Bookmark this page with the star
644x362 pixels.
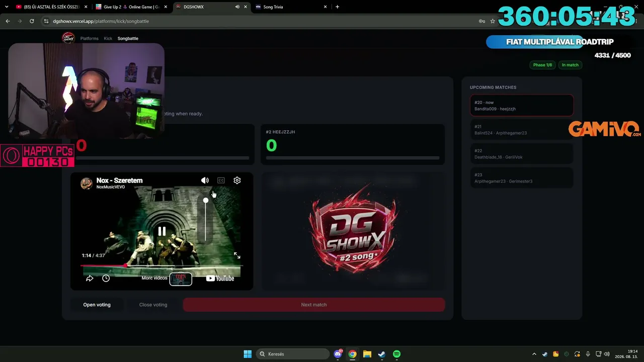[x=493, y=21]
